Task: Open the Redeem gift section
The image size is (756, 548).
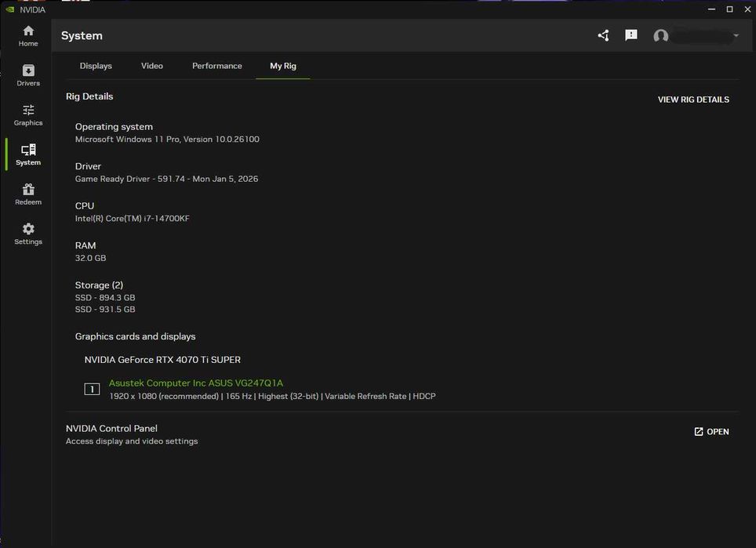Action: pyautogui.click(x=28, y=194)
